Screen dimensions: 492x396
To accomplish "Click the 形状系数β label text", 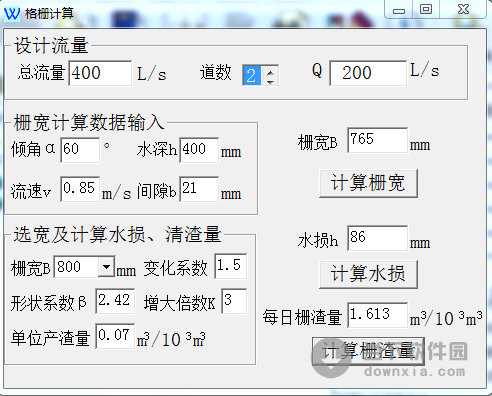I will click(49, 303).
